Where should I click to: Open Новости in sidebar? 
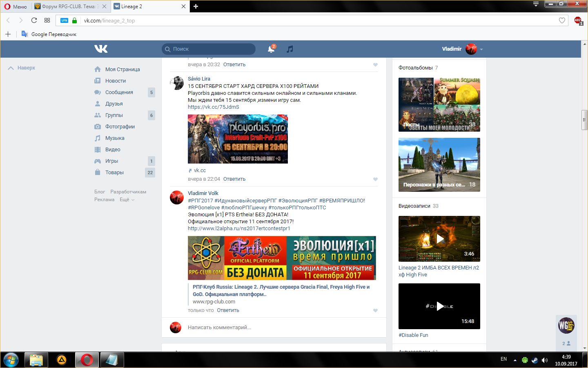pyautogui.click(x=115, y=81)
